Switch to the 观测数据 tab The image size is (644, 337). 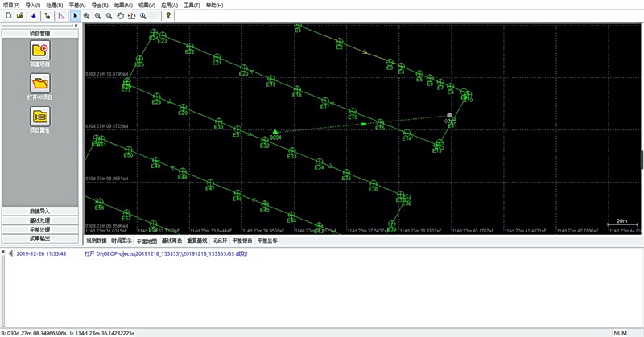96,240
